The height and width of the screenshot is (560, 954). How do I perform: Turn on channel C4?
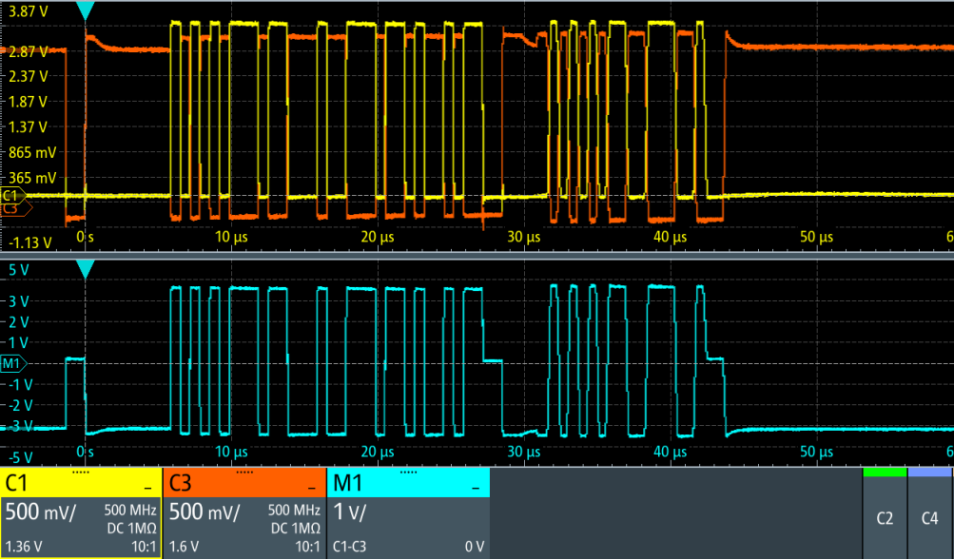pos(930,518)
